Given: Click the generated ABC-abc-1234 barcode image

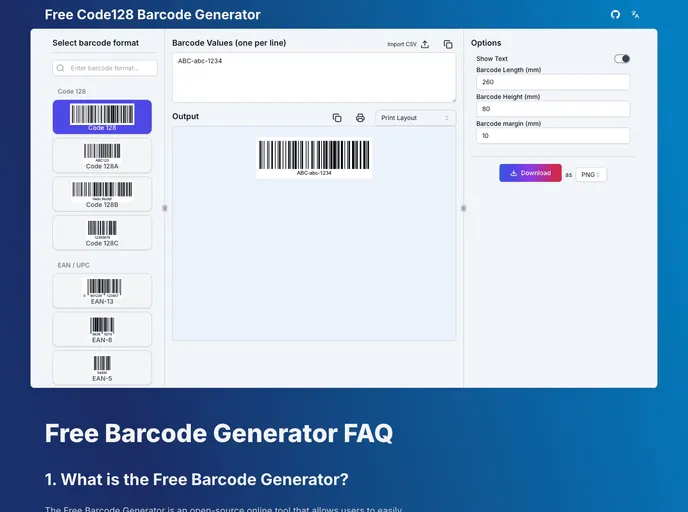Looking at the screenshot, I should (314, 158).
